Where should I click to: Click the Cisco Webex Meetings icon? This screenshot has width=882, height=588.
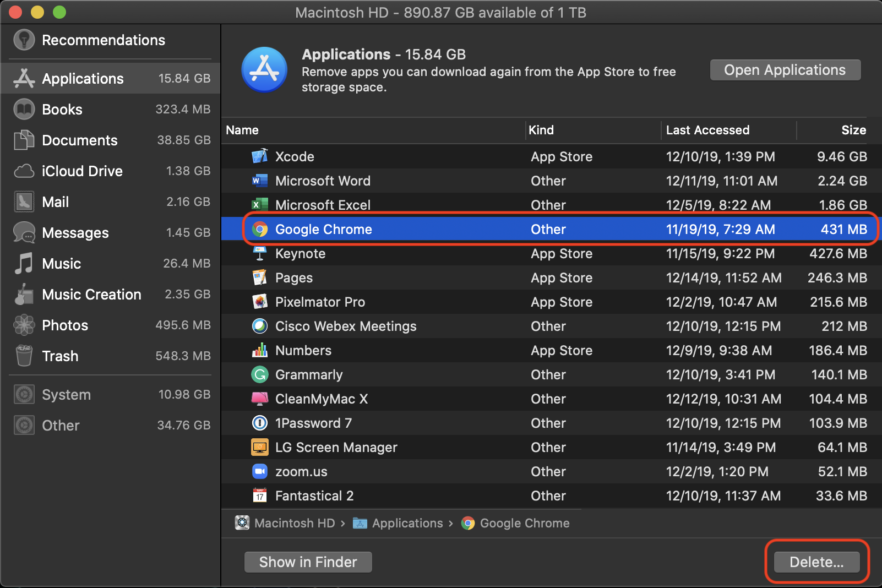[260, 326]
